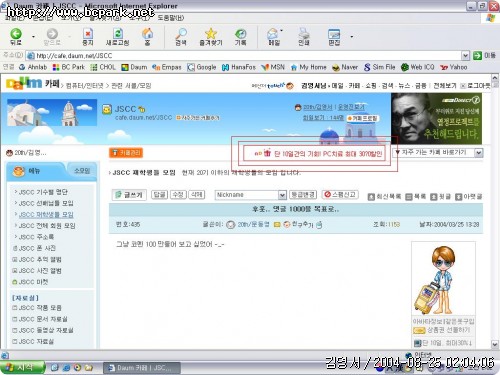Click the Back arrow toolbar button
The image size is (500, 375).
[16, 37]
